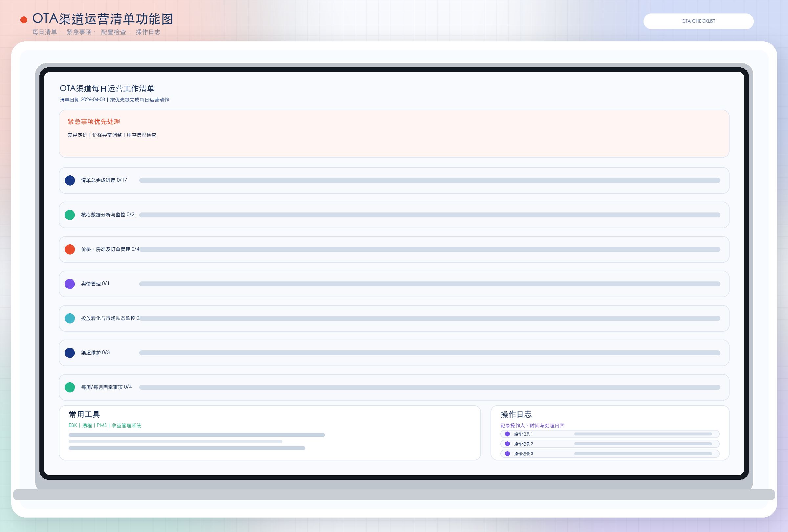The height and width of the screenshot is (532, 788).
Task: Click the 渠道维护 0/3 label
Action: 96,353
